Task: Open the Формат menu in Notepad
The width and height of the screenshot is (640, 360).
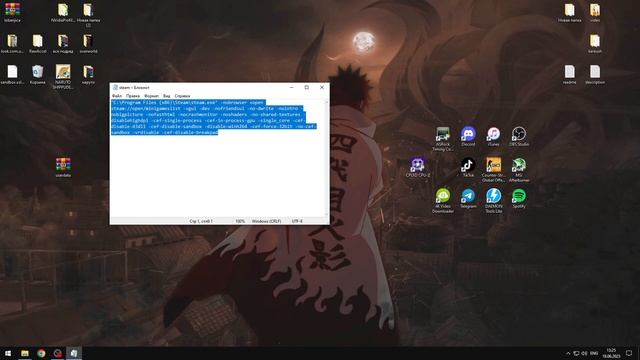Action: (x=151, y=96)
